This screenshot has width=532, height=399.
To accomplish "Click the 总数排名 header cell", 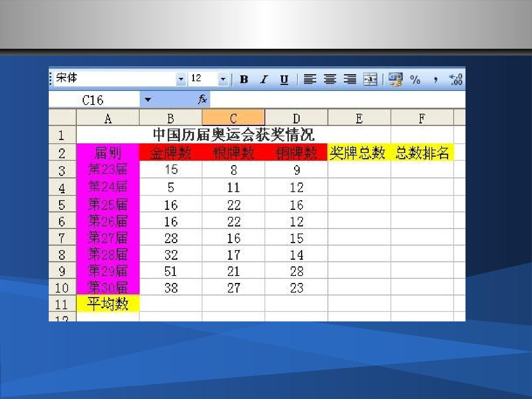I will tap(422, 153).
